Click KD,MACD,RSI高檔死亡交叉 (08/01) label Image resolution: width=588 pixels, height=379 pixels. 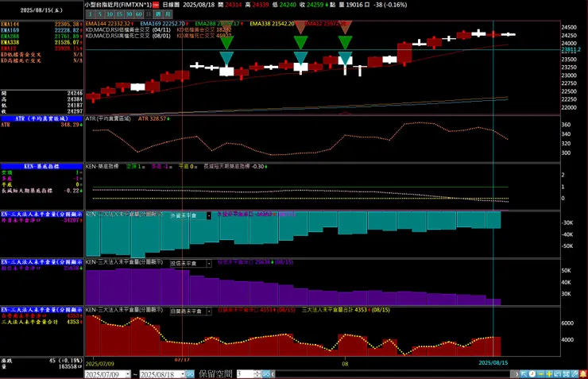pyautogui.click(x=128, y=36)
